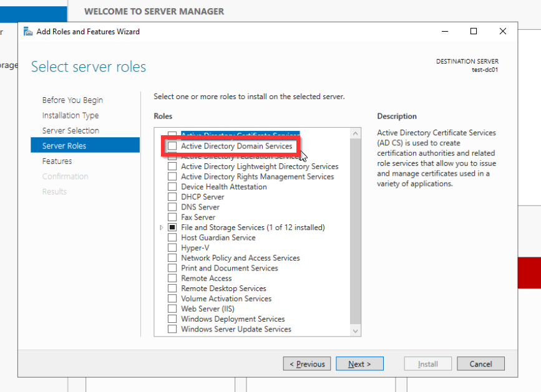Click the wizard title bar icon
This screenshot has width=541, height=392.
click(28, 31)
